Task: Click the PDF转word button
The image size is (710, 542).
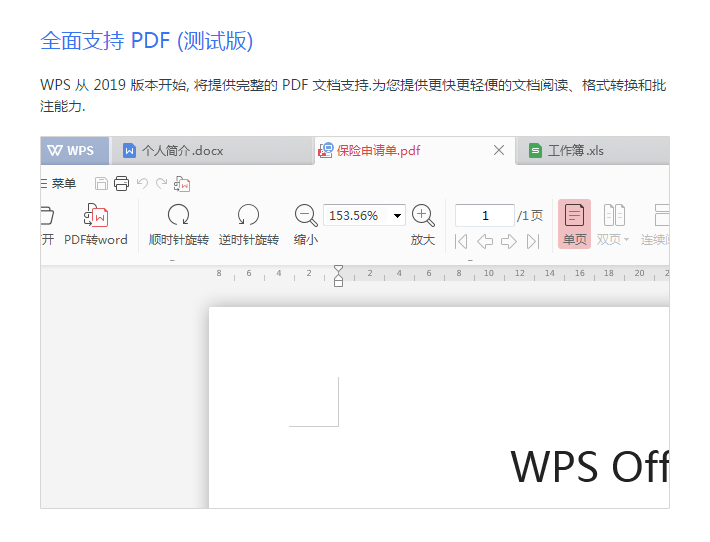Action: click(96, 225)
